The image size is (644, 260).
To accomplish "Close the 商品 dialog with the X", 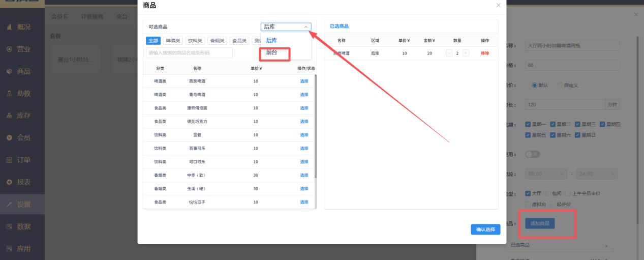I will tap(498, 6).
